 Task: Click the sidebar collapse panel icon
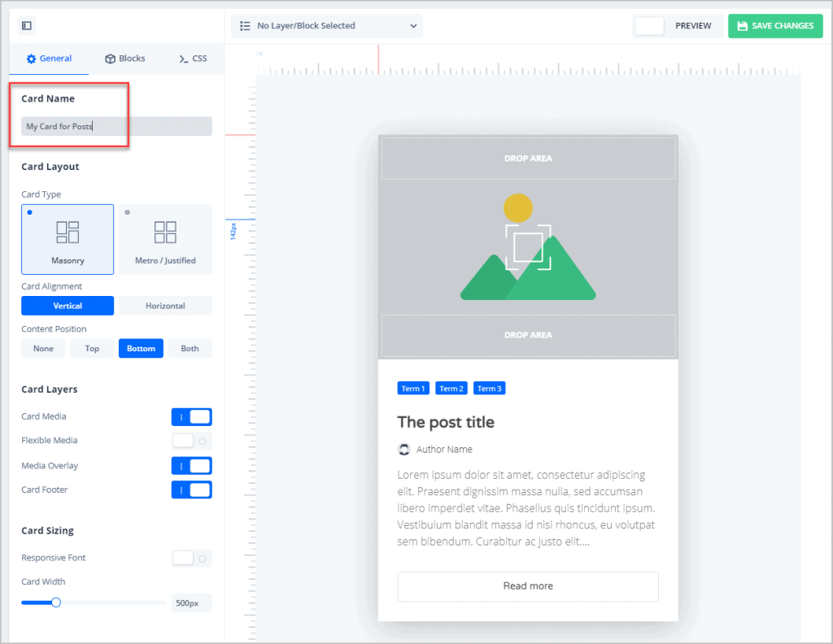point(27,26)
